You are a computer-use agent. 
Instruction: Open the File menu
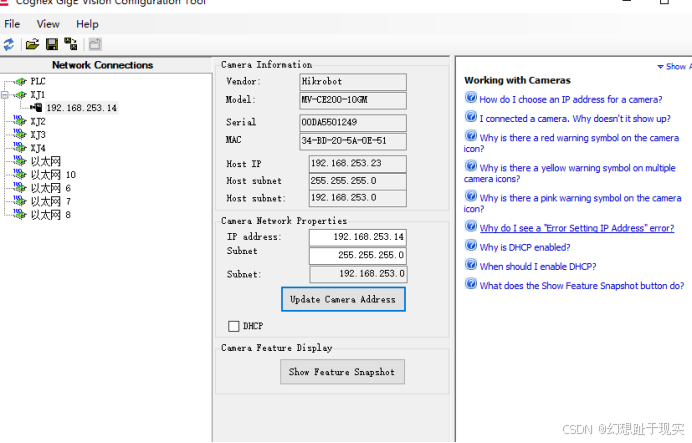coord(12,24)
